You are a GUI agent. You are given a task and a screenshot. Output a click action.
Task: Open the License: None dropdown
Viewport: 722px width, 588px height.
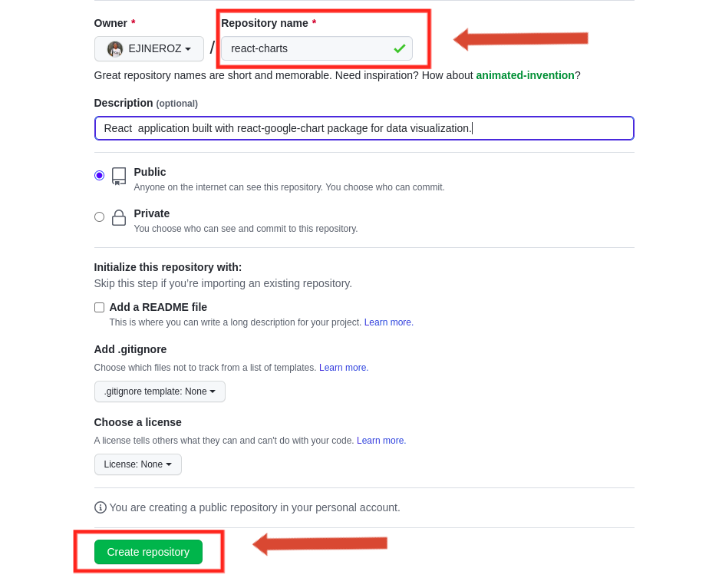coord(137,464)
